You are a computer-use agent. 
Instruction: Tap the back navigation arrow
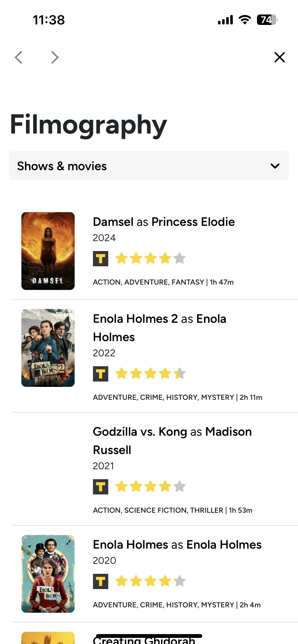19,57
